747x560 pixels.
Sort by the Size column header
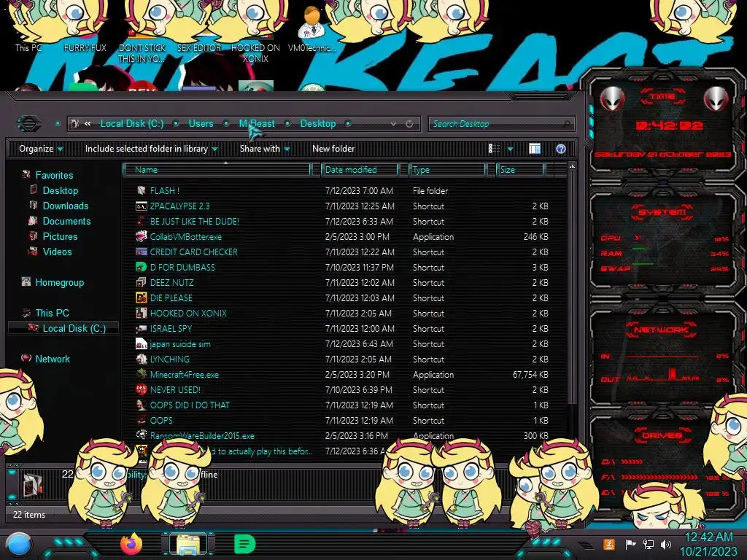[x=520, y=169]
